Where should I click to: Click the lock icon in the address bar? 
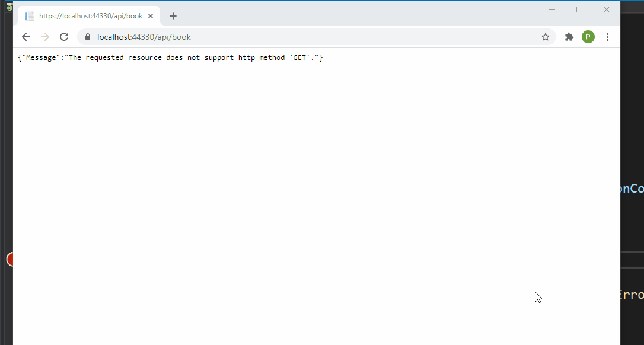pos(87,36)
